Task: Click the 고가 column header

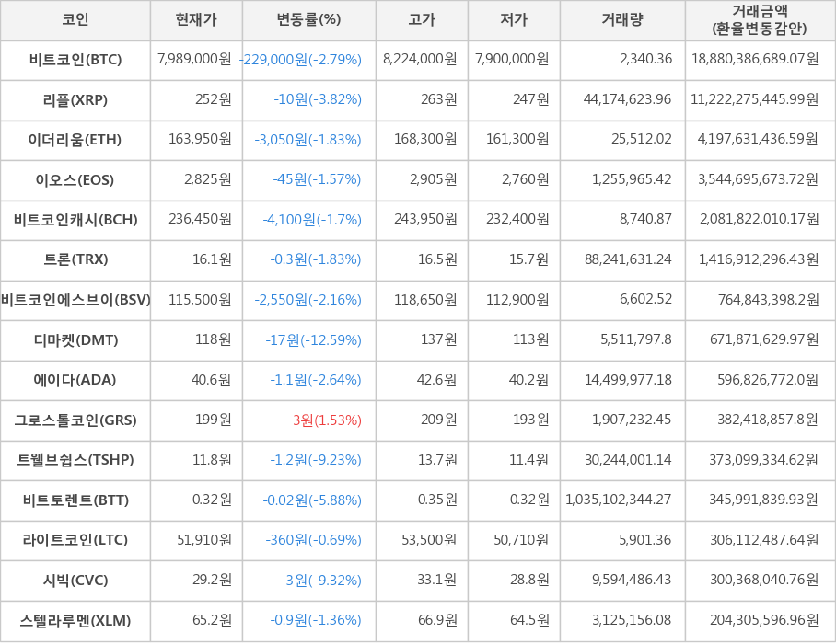Action: click(x=422, y=19)
